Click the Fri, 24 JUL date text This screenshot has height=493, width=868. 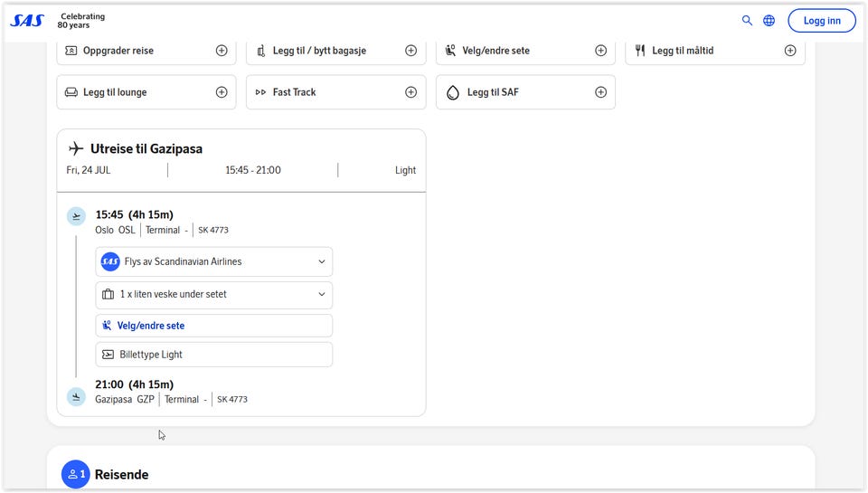tap(89, 170)
